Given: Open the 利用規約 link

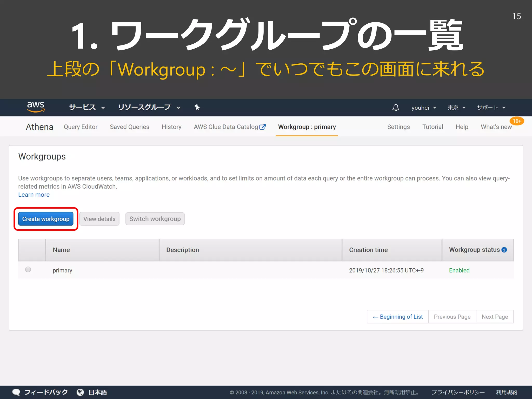Looking at the screenshot, I should coord(507,392).
